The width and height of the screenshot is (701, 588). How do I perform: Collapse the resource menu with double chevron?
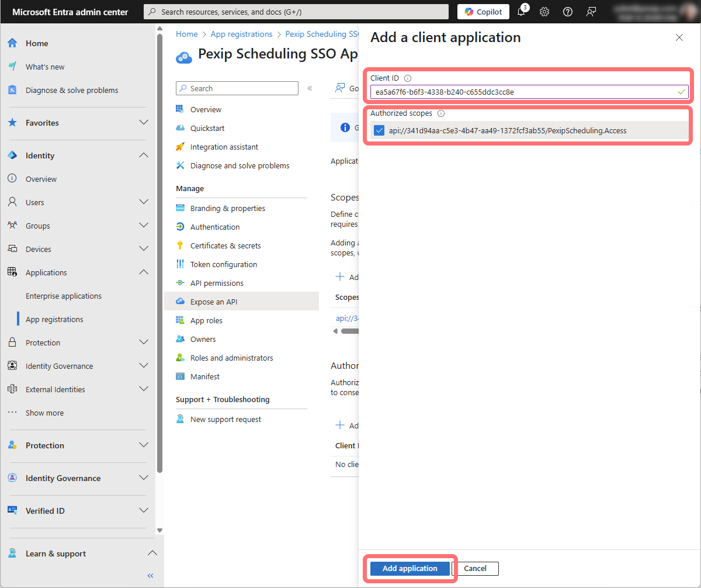(x=310, y=88)
